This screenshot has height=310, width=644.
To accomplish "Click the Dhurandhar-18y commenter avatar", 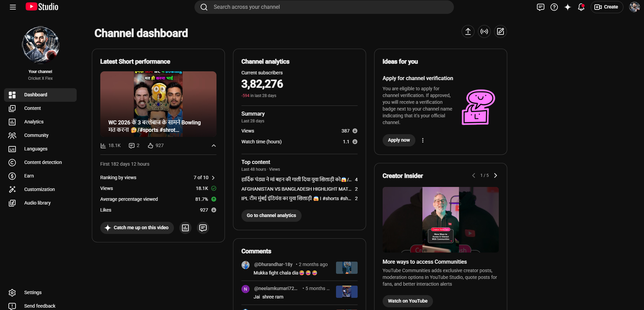I will 246,265.
